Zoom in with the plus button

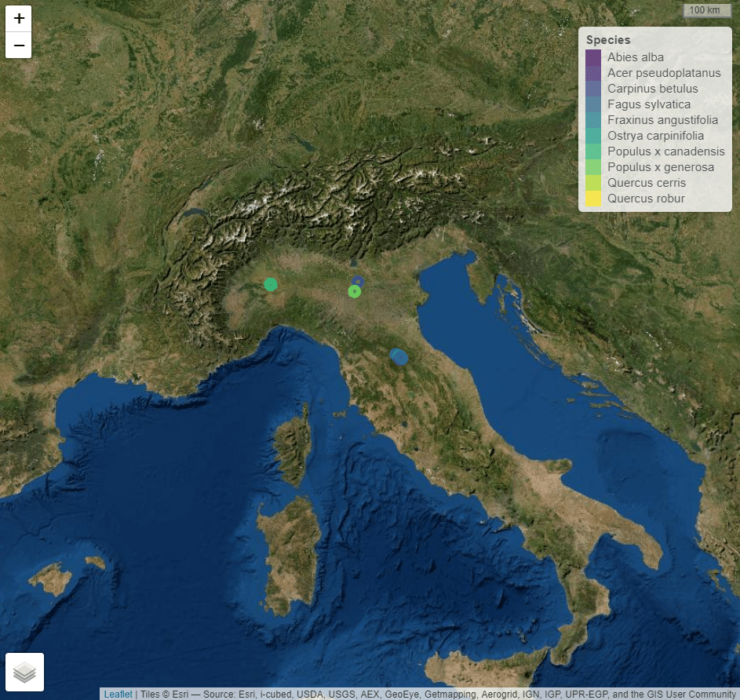(19, 19)
